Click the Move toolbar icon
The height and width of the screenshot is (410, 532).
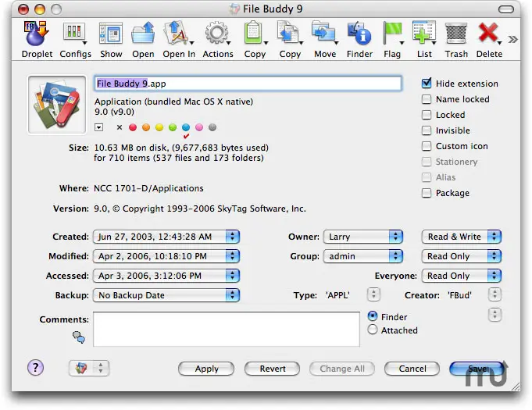pyautogui.click(x=324, y=34)
